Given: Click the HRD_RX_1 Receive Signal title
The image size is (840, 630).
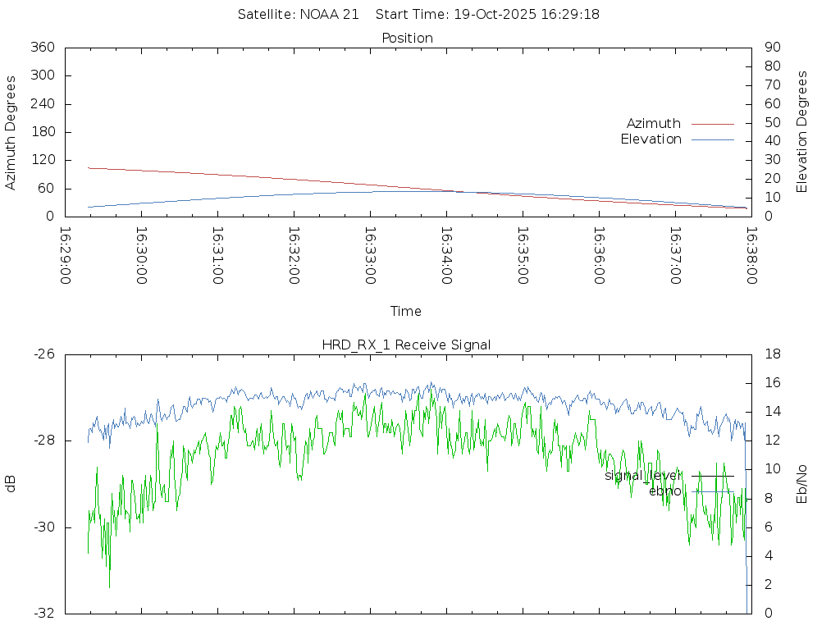Looking at the screenshot, I should [407, 345].
